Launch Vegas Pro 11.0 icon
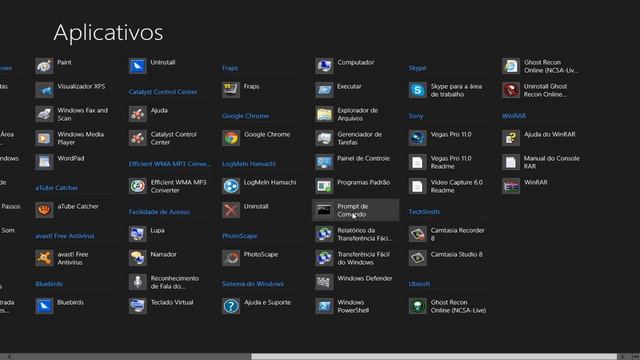640x360 pixels. 418,138
